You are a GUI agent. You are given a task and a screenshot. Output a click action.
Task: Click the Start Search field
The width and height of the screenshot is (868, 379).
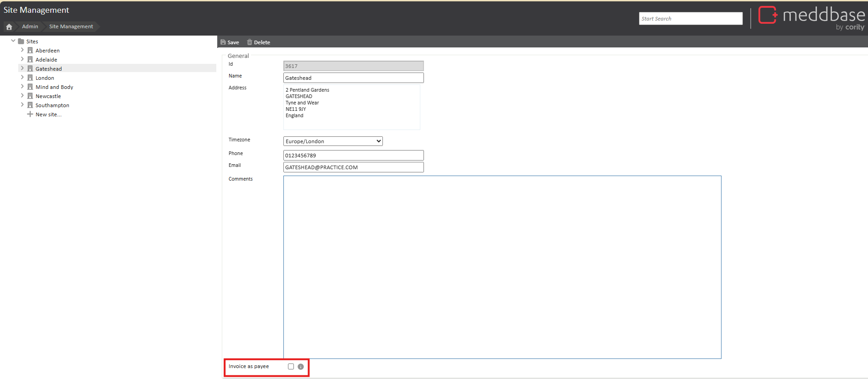pyautogui.click(x=690, y=19)
